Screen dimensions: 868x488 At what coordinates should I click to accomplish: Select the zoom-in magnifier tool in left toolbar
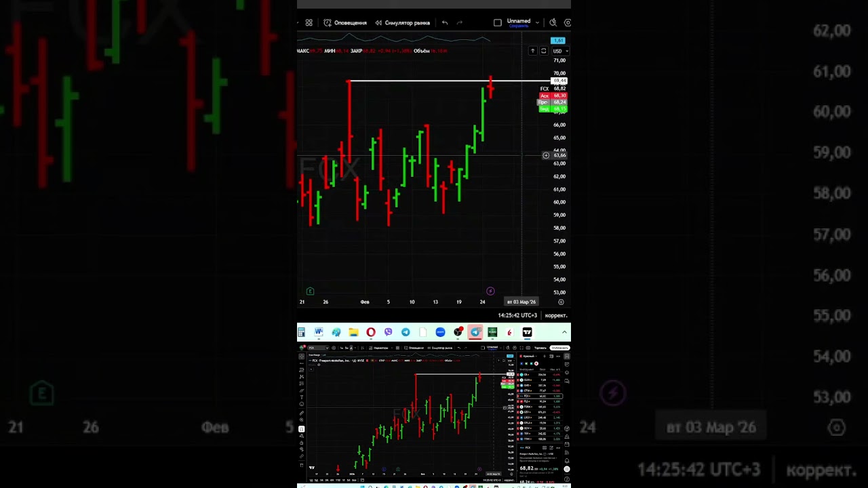click(302, 420)
